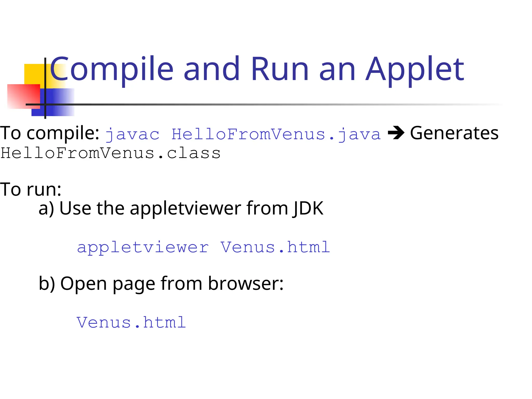Click the 'To compile:' label

coord(49,133)
